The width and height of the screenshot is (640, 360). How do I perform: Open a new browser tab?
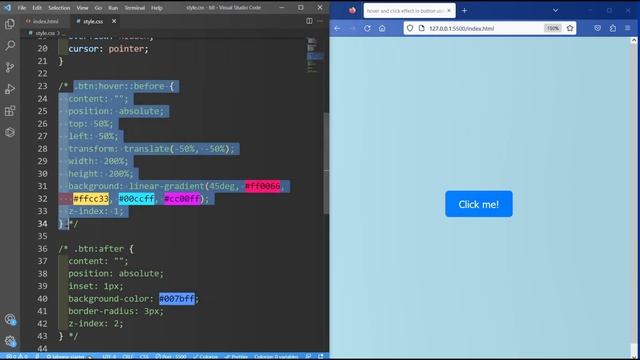pyautogui.click(x=464, y=11)
